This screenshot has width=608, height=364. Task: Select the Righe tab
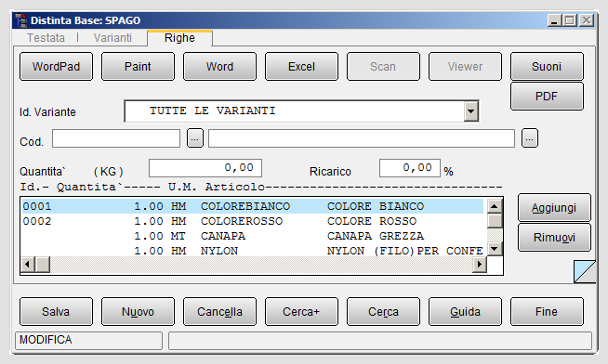[179, 38]
